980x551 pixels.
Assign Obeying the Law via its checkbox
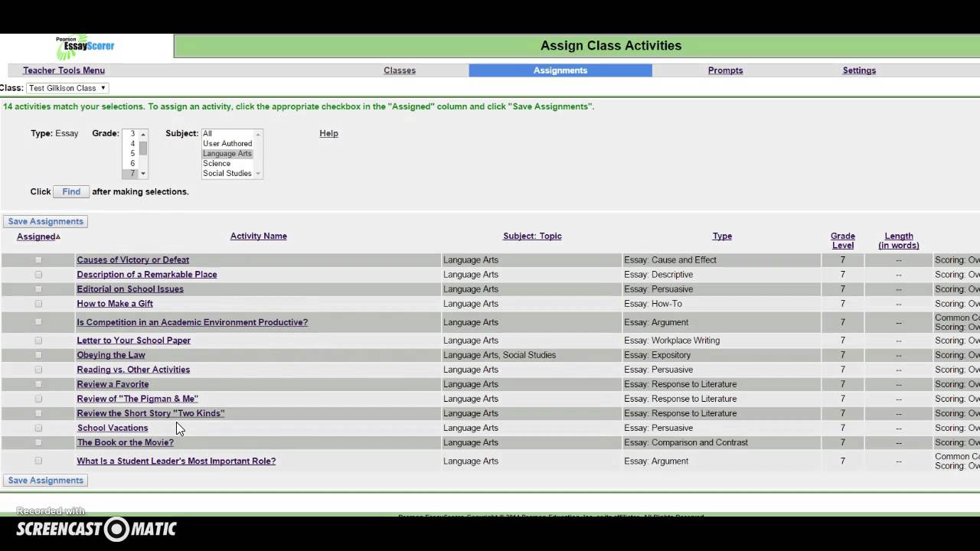(38, 355)
